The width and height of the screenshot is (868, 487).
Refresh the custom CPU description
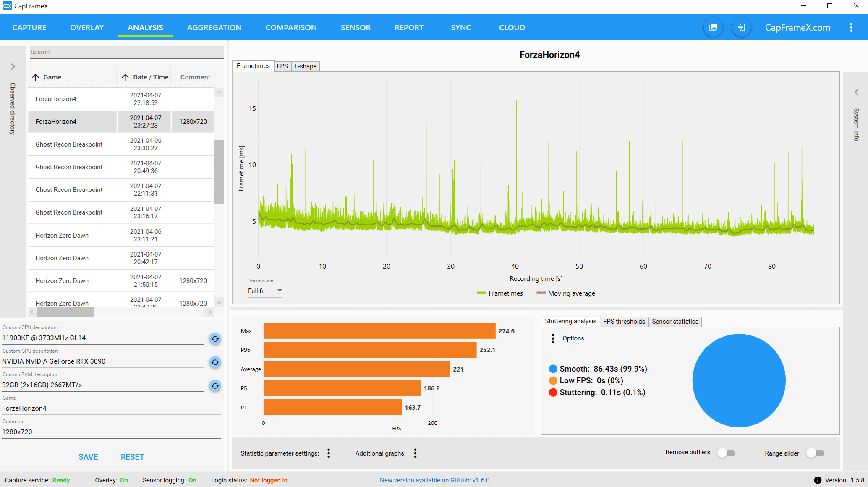[x=215, y=339]
